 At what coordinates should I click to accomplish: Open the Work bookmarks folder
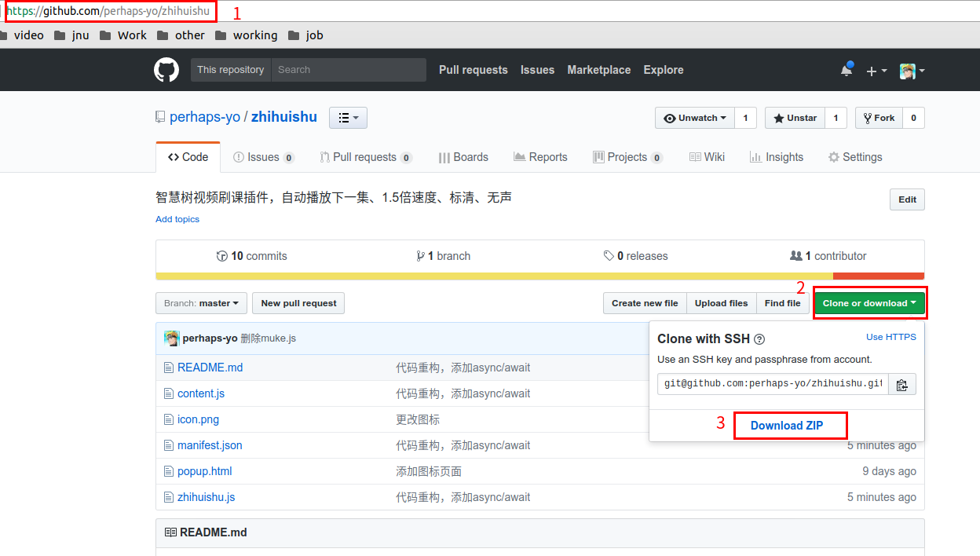pyautogui.click(x=124, y=35)
